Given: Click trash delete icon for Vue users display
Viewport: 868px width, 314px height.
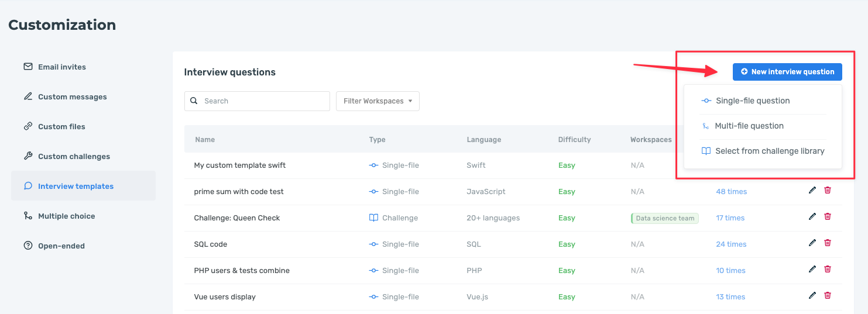Looking at the screenshot, I should [828, 295].
